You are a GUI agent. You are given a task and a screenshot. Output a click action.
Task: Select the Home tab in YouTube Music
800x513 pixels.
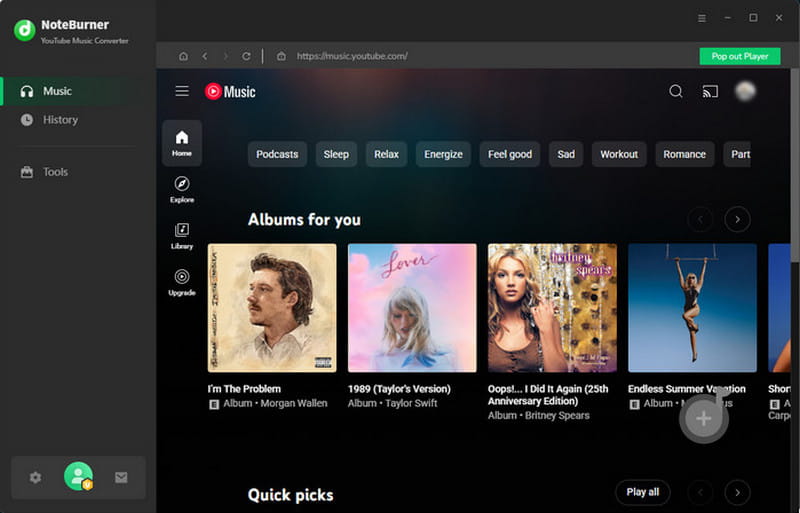pos(182,143)
